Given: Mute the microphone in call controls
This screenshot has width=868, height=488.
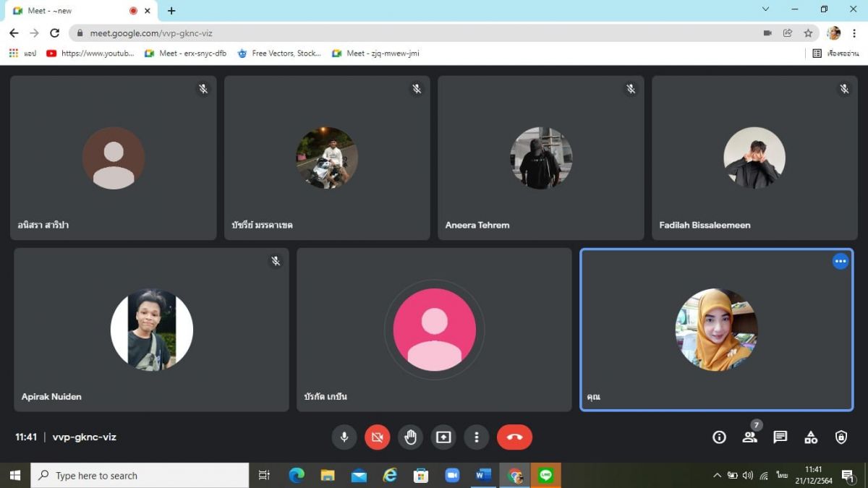Looking at the screenshot, I should point(344,437).
